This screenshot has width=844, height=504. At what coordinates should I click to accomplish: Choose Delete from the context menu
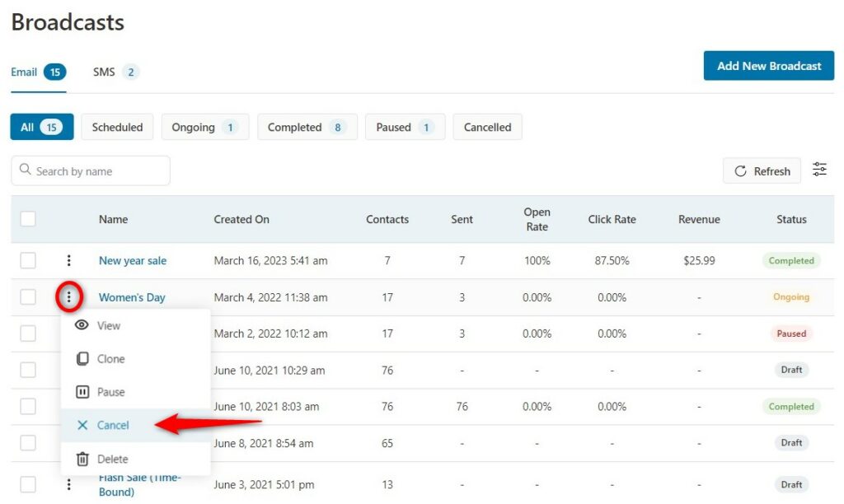136,459
